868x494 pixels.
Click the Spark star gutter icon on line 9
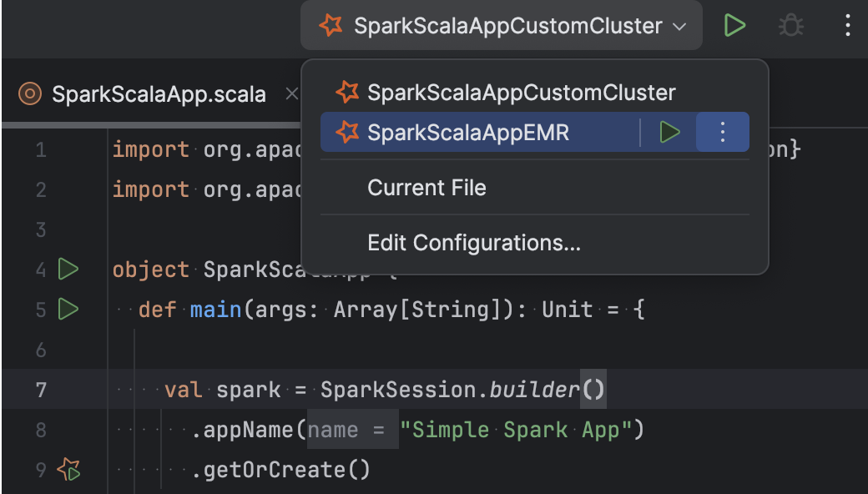pos(69,469)
